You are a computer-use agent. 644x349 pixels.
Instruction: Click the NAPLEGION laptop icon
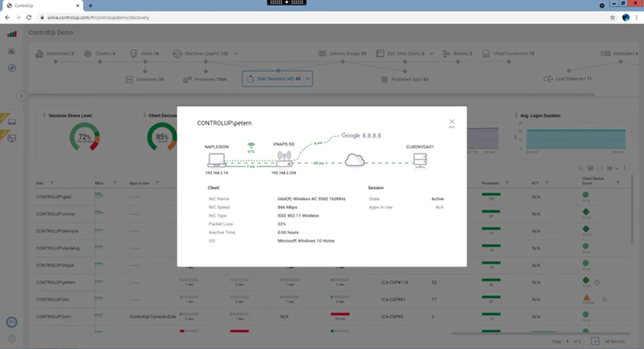click(x=216, y=160)
